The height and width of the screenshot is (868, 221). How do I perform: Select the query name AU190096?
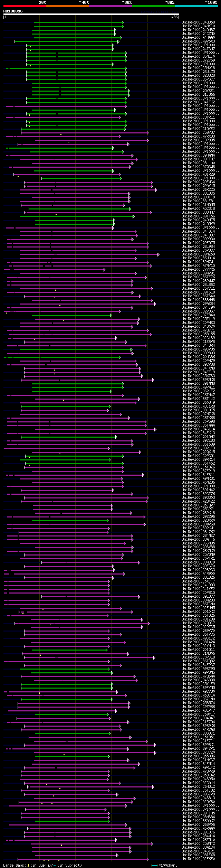coord(13,11)
